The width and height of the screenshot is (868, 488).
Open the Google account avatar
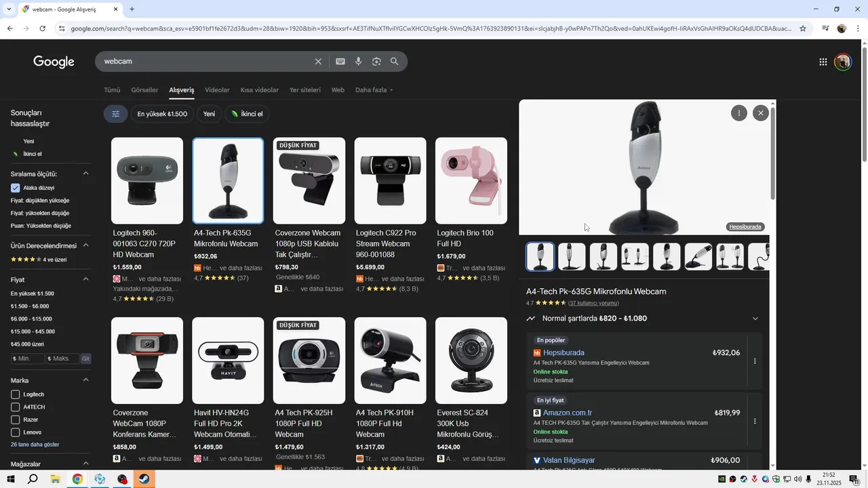[843, 62]
